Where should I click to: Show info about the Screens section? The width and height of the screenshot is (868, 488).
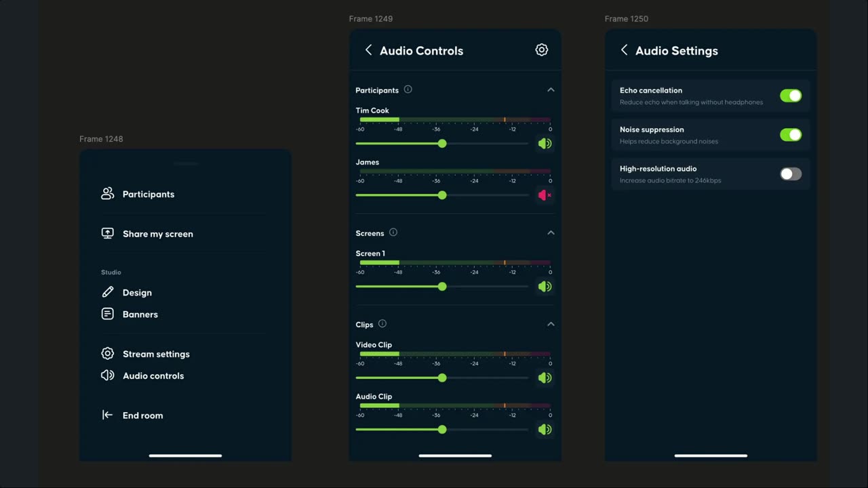coord(393,232)
